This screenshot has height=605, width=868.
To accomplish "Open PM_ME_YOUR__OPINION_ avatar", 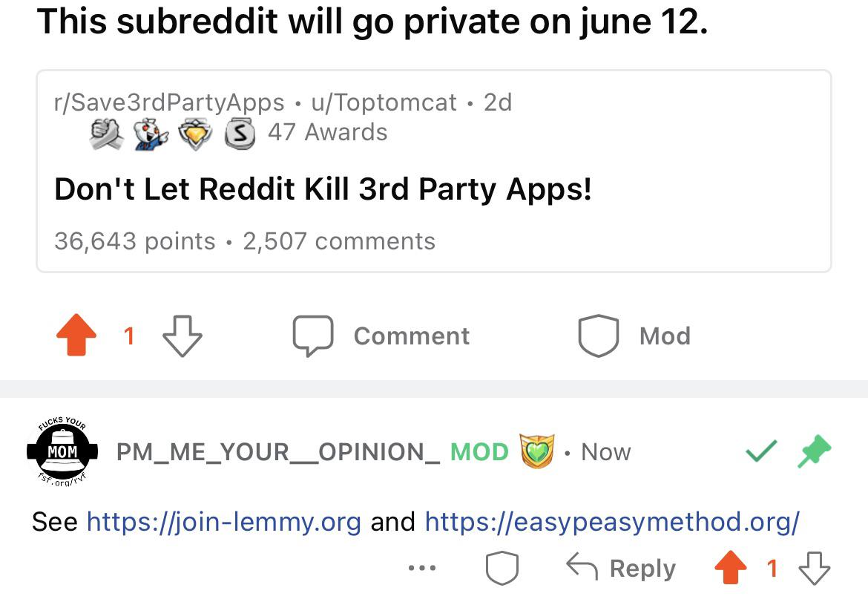I will point(62,450).
